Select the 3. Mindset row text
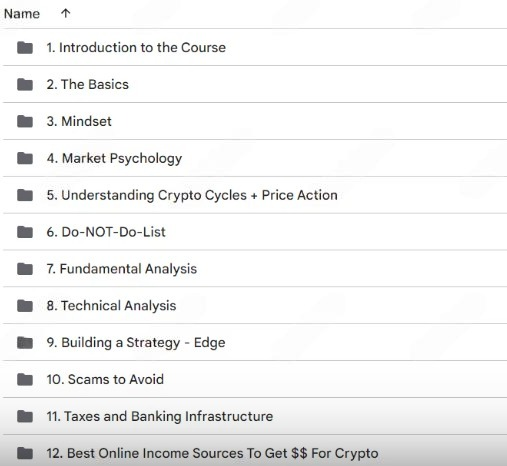The image size is (507, 466). [79, 121]
